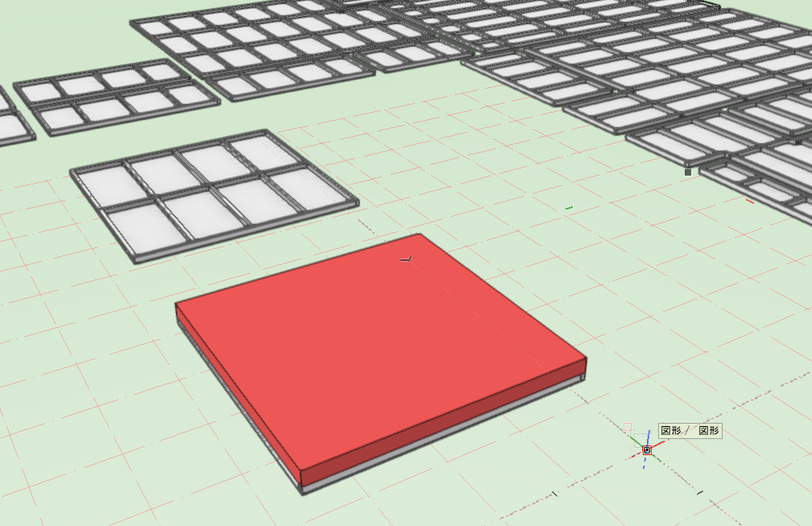812x526 pixels.
Task: Select the large window frame array at top right
Action: coord(644,72)
